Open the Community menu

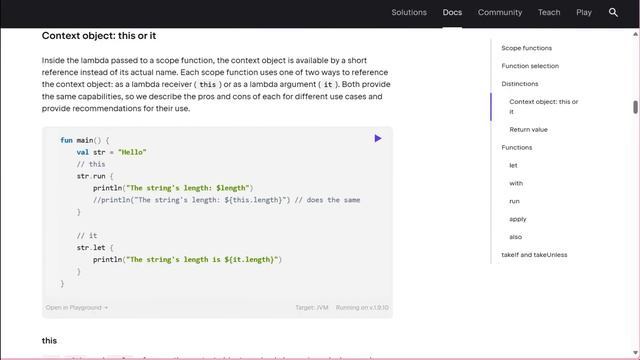click(500, 12)
